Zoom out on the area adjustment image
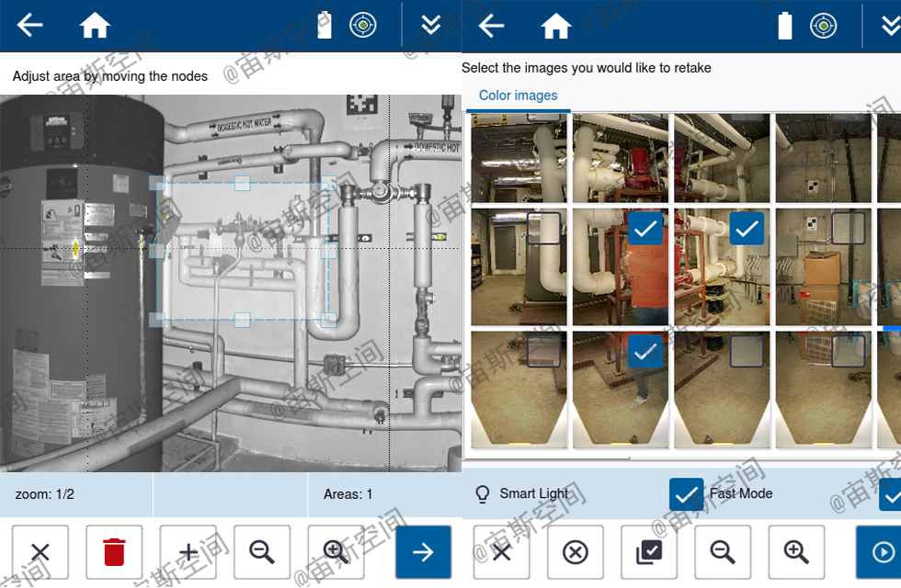Screen dimensions: 901x588 pos(262,552)
